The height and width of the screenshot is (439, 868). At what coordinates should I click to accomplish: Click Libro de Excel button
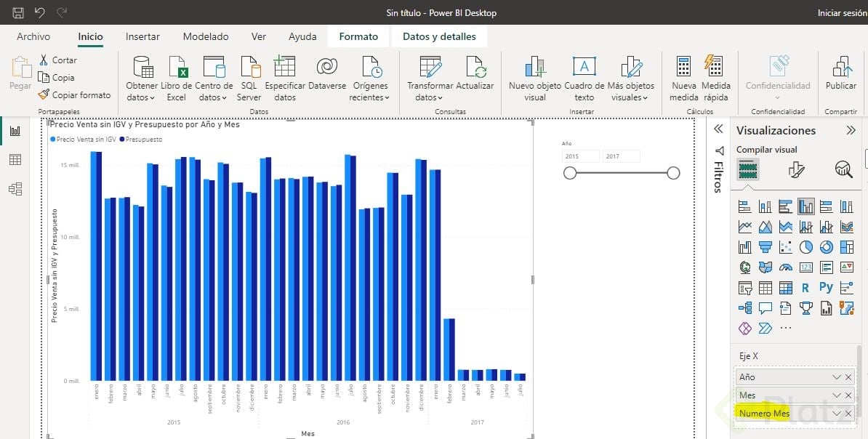coord(176,78)
